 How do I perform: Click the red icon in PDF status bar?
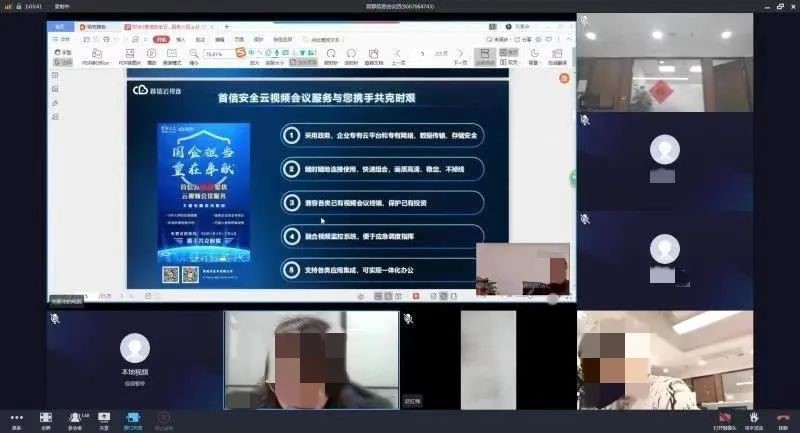[416, 296]
